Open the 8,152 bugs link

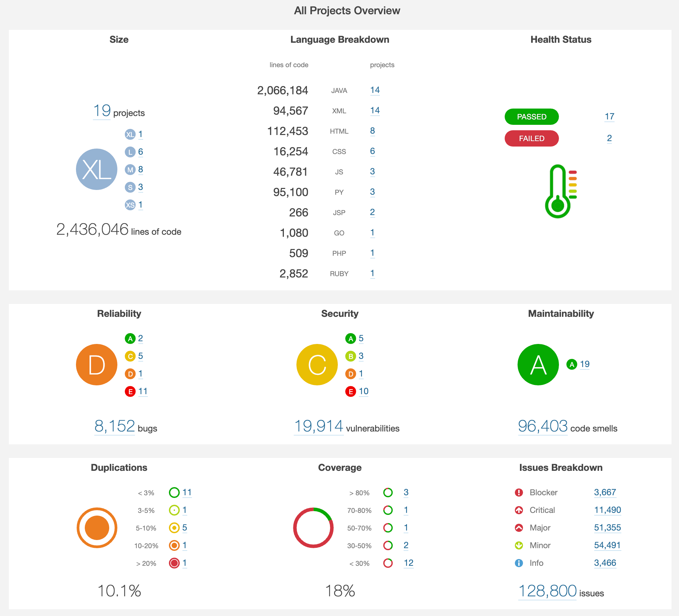[115, 427]
